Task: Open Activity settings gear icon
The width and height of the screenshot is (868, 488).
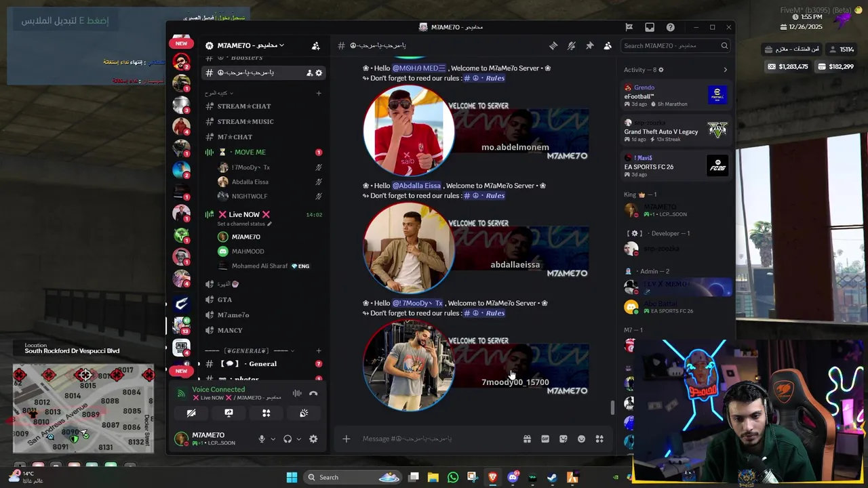Action: [x=661, y=70]
